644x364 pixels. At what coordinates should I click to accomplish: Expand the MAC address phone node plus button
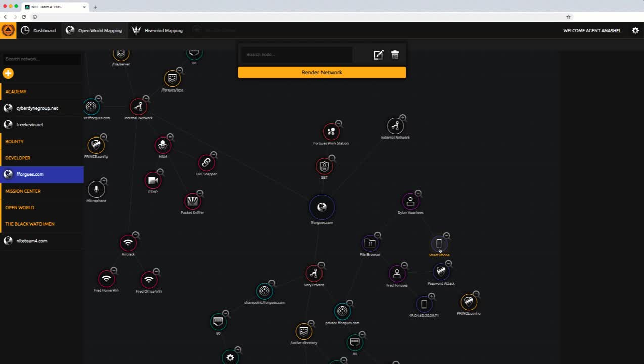(x=431, y=296)
